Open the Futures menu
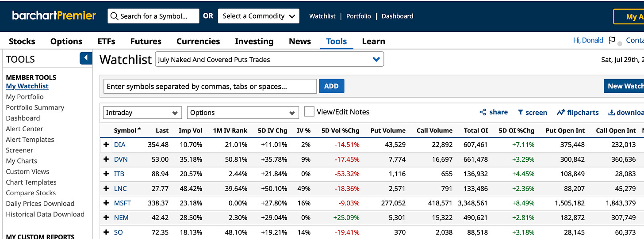644x239 pixels. coord(146,41)
